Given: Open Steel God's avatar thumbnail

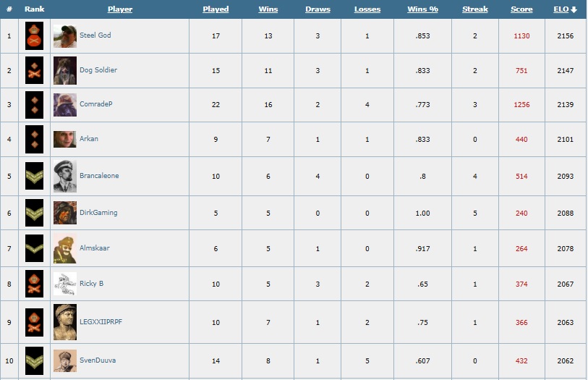Looking at the screenshot, I should (x=64, y=35).
